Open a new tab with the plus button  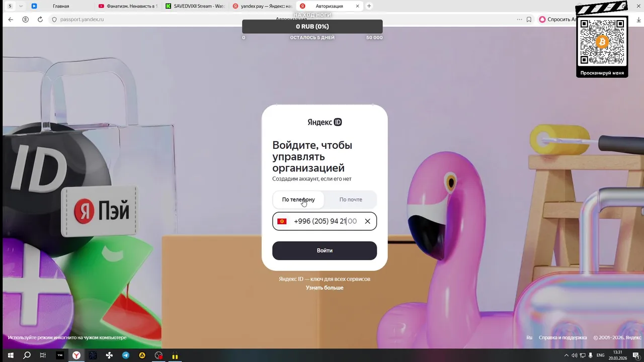[x=369, y=6]
